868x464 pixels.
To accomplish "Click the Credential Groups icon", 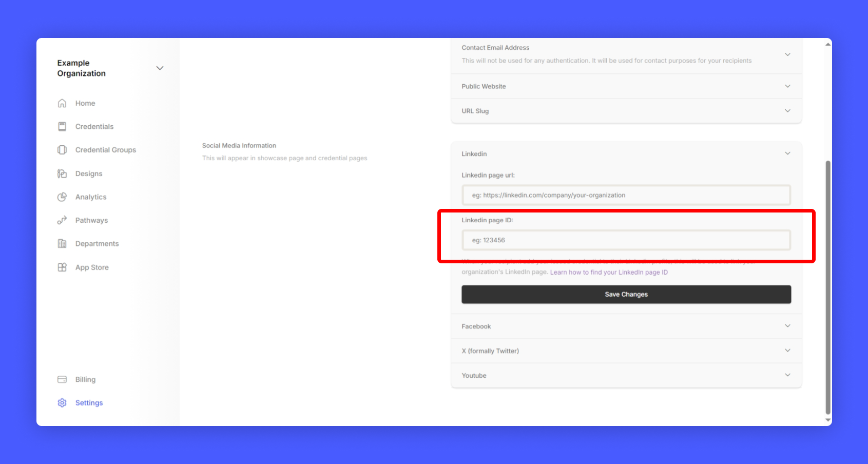I will pos(62,150).
